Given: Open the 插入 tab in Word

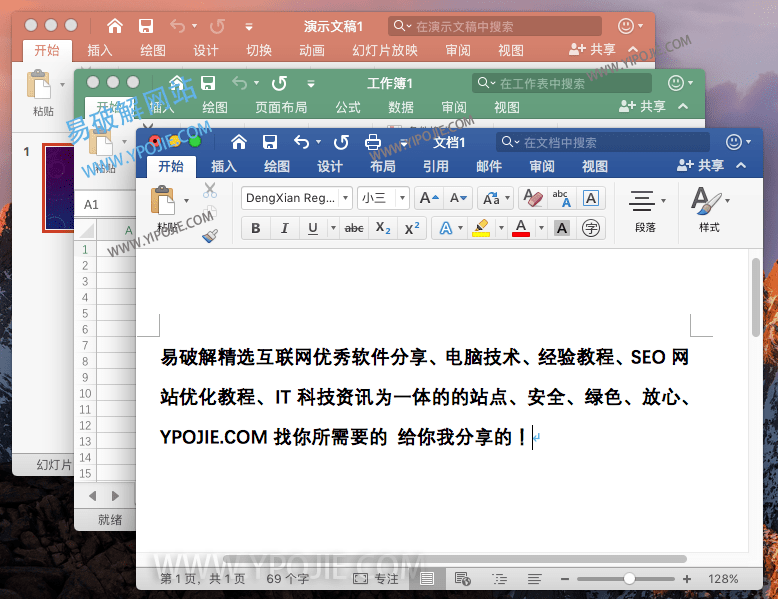Looking at the screenshot, I should [x=224, y=166].
